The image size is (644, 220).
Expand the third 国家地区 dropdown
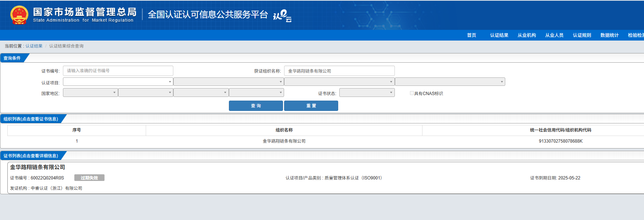click(201, 92)
